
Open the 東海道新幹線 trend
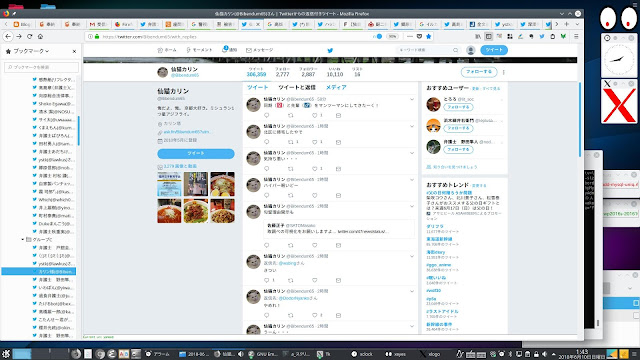439,239
